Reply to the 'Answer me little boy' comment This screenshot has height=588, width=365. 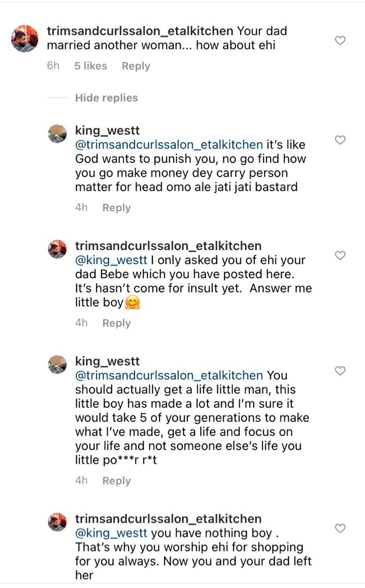click(x=116, y=323)
